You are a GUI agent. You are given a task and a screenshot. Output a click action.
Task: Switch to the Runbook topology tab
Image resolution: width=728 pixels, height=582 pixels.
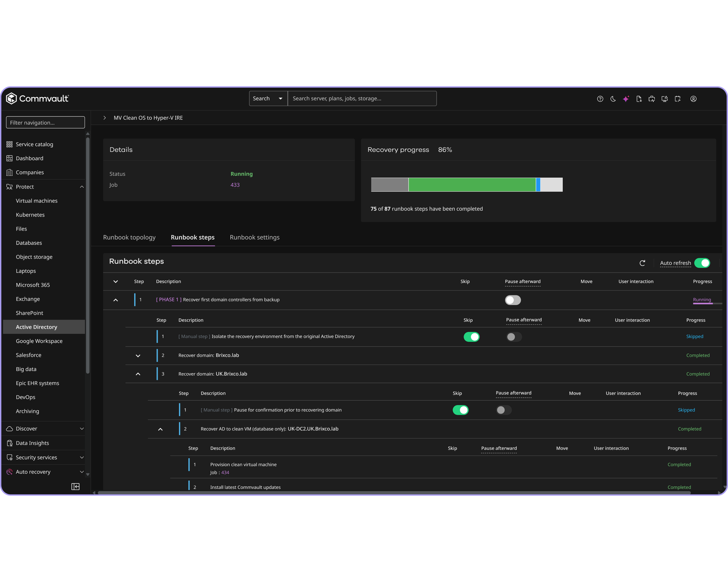pyautogui.click(x=129, y=237)
